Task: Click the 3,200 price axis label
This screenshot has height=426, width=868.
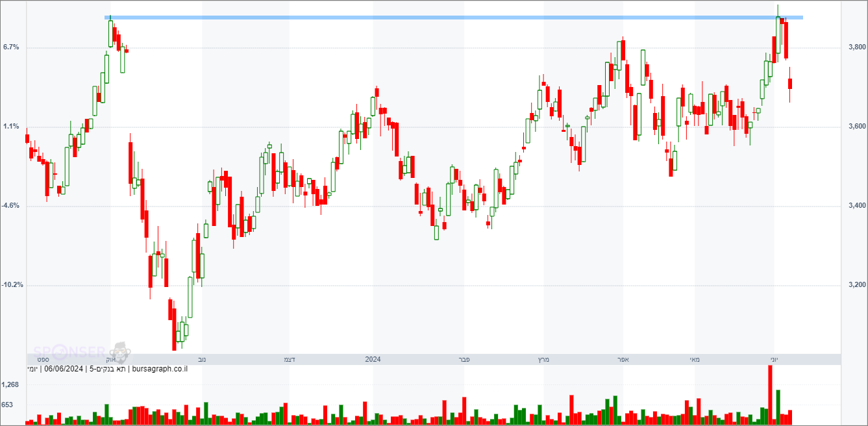Action: click(857, 285)
